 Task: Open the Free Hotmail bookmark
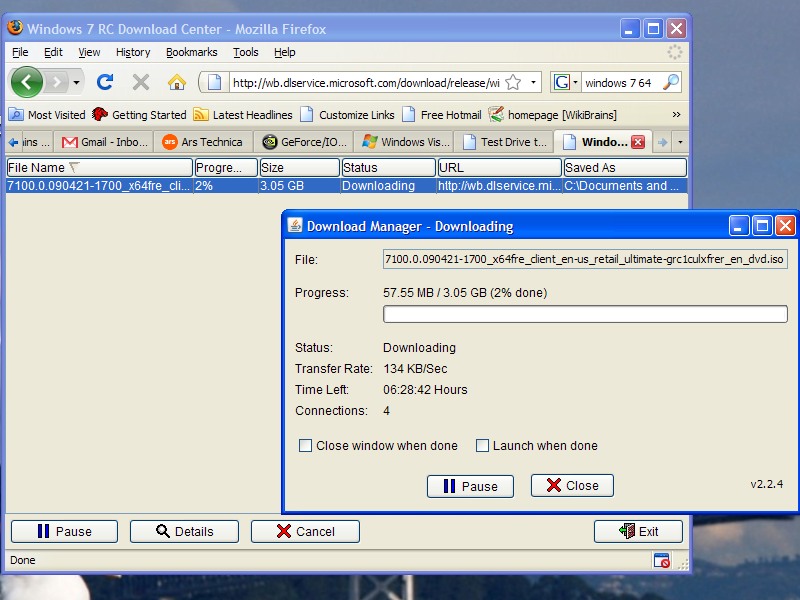[442, 115]
